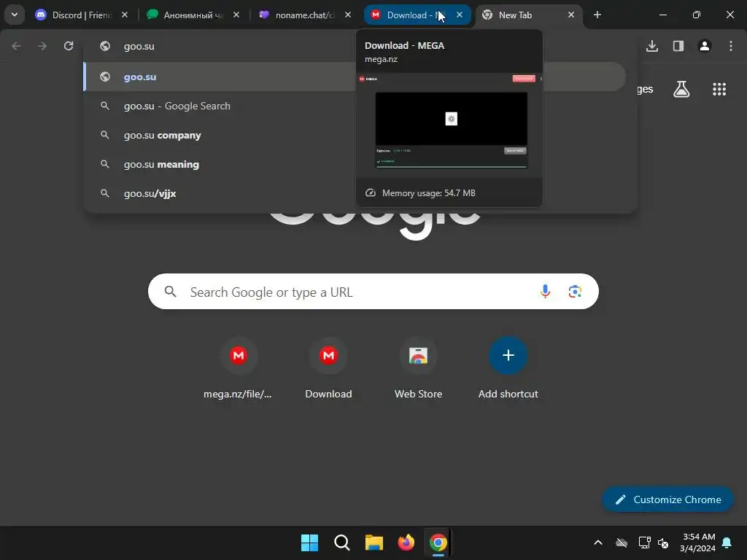The image size is (747, 560).
Task: Expand the system tray hidden icons chevron
Action: click(598, 542)
